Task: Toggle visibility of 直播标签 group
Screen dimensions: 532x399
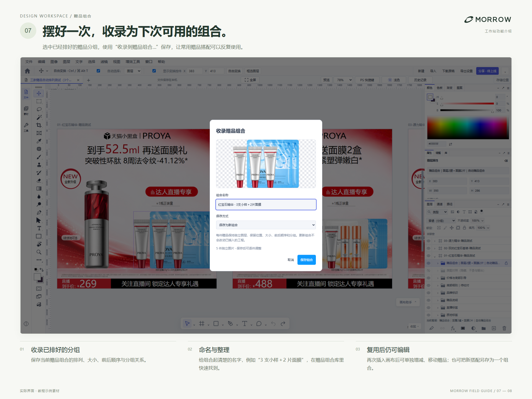Action: tap(428, 308)
